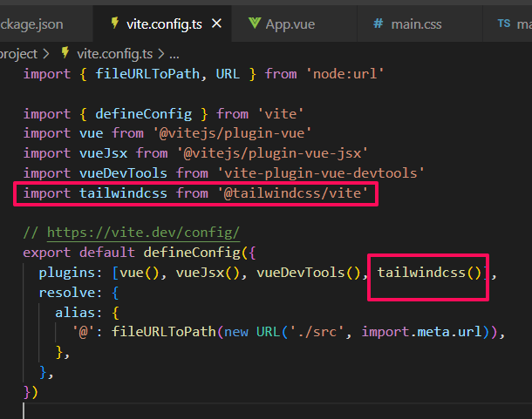Click the Vite icon on vite.config.ts tab
532x419 pixels.
tap(115, 23)
